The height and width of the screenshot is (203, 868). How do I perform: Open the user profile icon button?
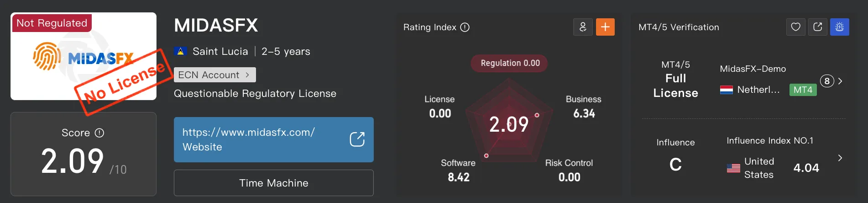(583, 27)
